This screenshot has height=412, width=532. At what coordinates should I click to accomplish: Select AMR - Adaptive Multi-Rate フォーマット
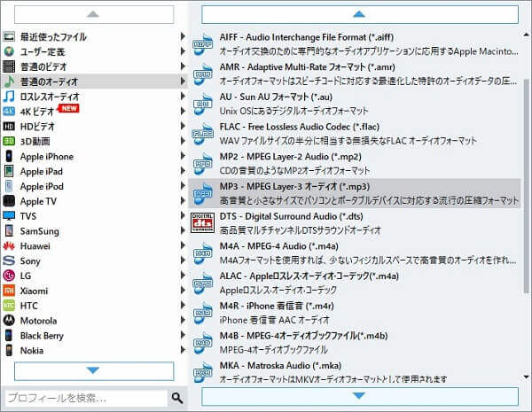(x=355, y=74)
